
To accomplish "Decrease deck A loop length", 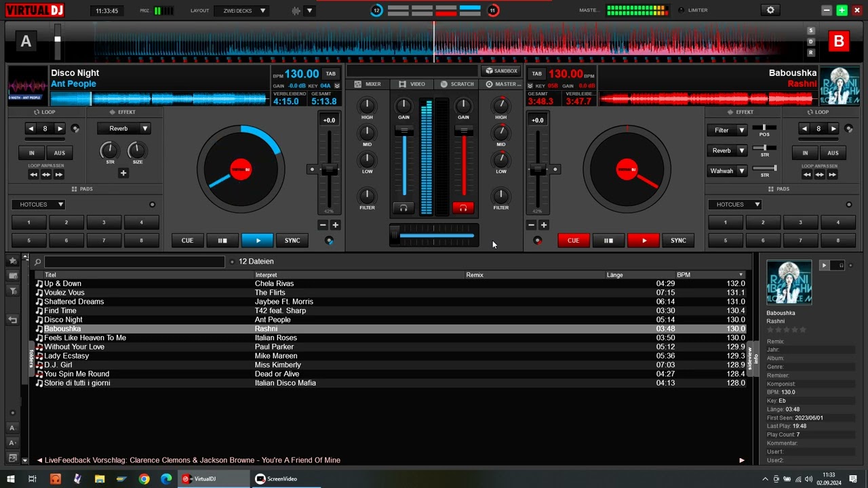I will (31, 129).
